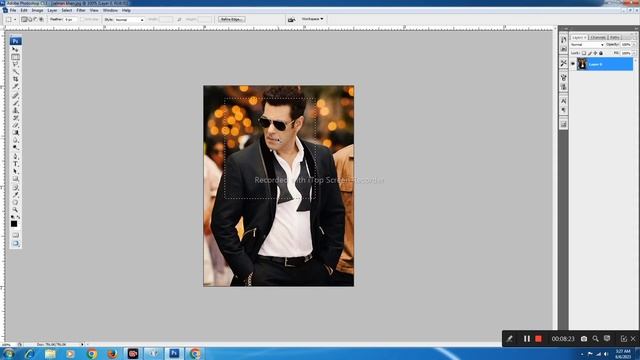Open the Character panel icon in the dock
This screenshot has height=360, width=640.
564,101
